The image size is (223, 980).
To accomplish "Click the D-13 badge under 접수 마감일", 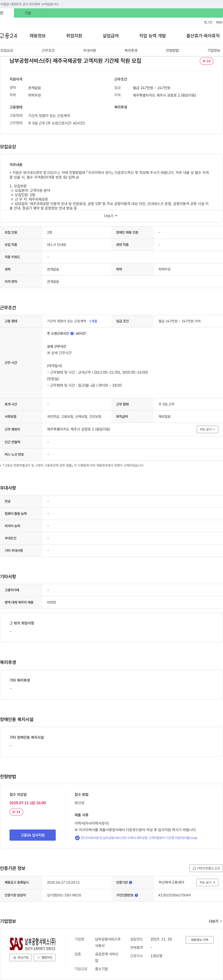I will [x=16, y=812].
